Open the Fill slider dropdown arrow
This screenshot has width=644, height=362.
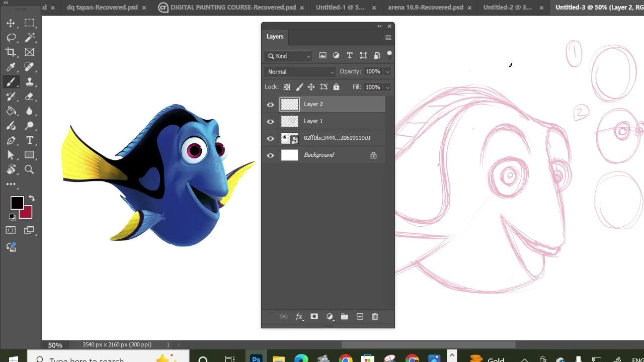(387, 87)
